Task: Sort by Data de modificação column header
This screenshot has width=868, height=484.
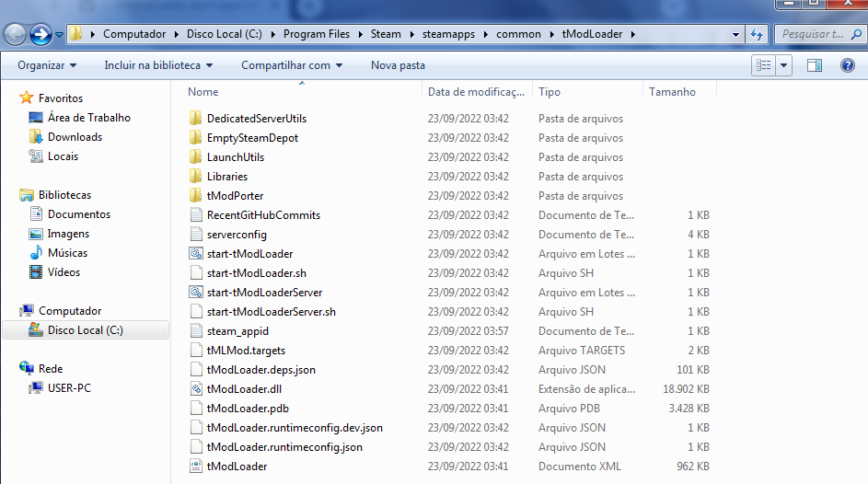Action: pos(477,92)
